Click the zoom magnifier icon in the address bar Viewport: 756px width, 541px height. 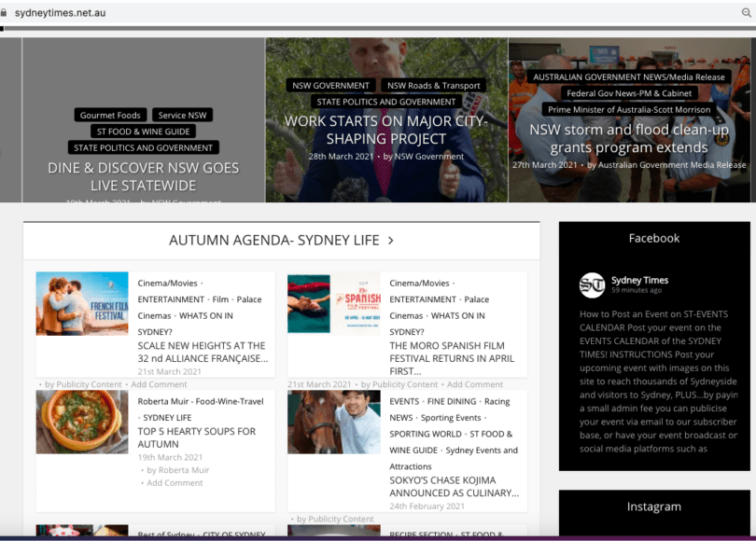coord(747,13)
